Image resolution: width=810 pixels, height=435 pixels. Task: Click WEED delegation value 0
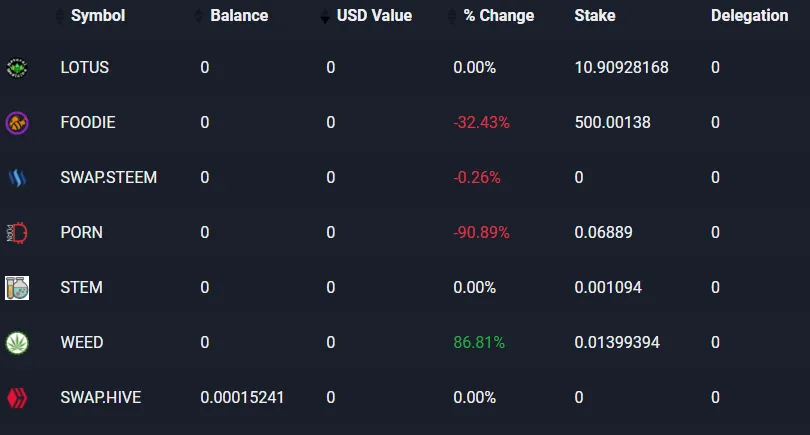[x=715, y=343]
